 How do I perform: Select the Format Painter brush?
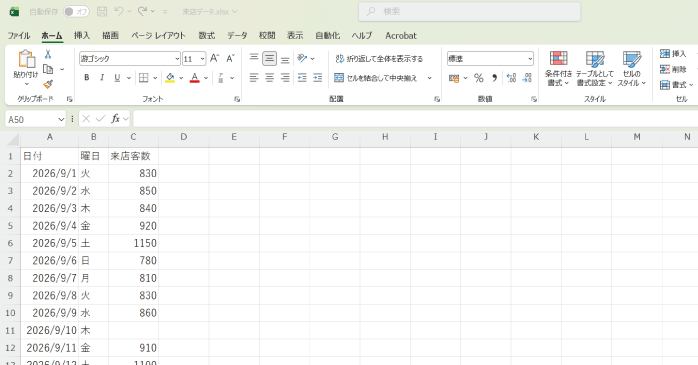coord(48,84)
